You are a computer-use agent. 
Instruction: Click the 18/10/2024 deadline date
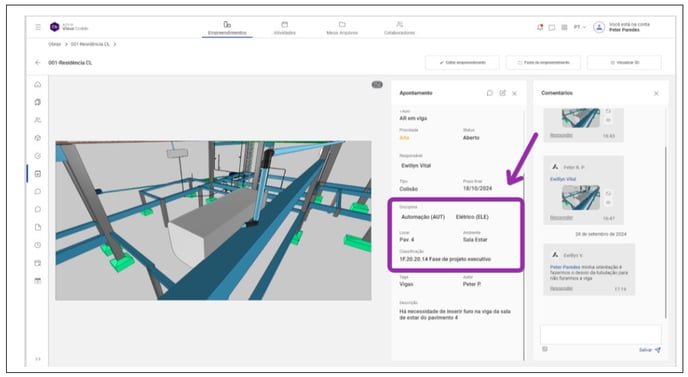click(477, 188)
